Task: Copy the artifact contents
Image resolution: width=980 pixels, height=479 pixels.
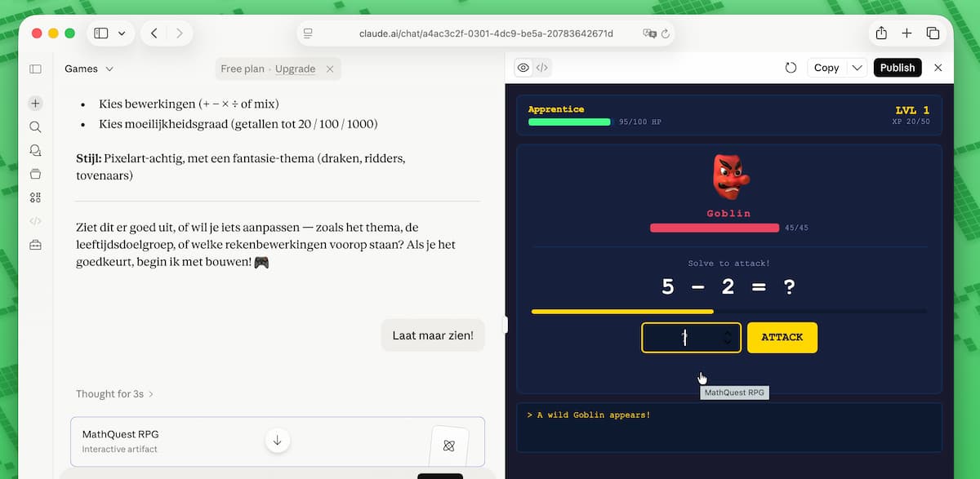Action: (826, 68)
